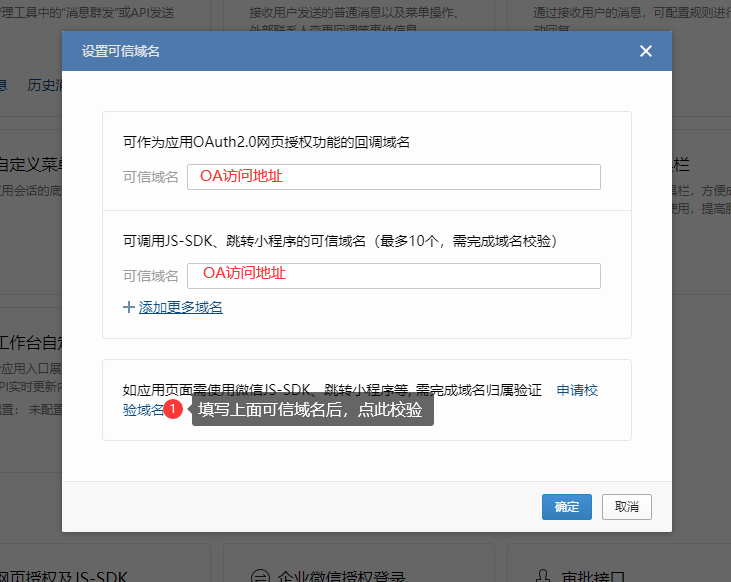Screen dimensions: 731x582
Task: Click the 可作为应用OAuth2.0网页授权功能的回调域名 text
Action: pyautogui.click(x=266, y=142)
